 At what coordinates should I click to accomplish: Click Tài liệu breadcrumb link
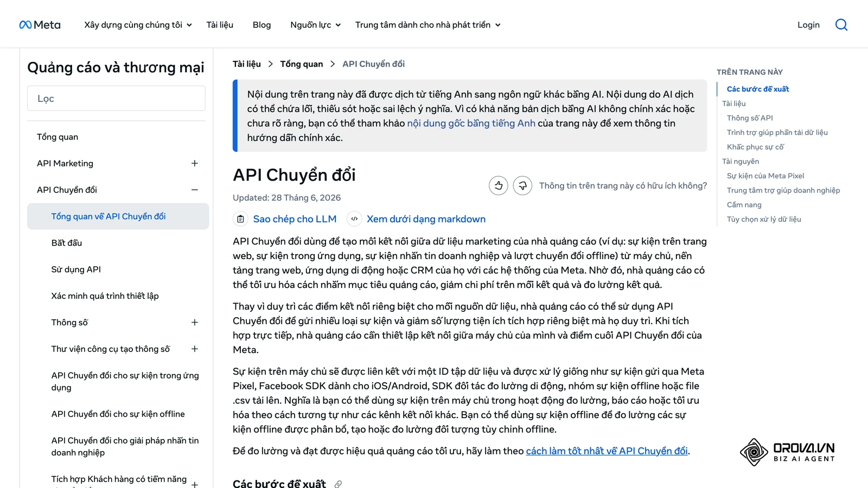pos(247,64)
